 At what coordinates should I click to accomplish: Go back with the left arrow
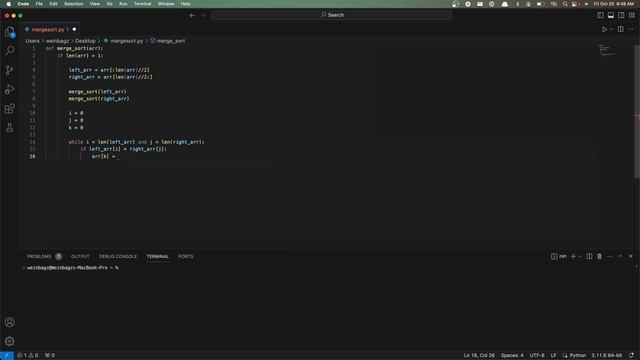click(192, 15)
